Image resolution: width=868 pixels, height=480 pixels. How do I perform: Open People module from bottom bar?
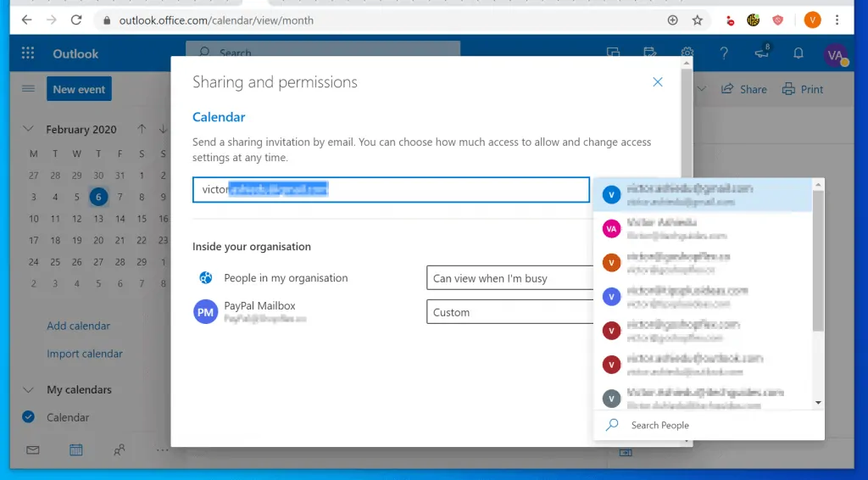coord(120,450)
